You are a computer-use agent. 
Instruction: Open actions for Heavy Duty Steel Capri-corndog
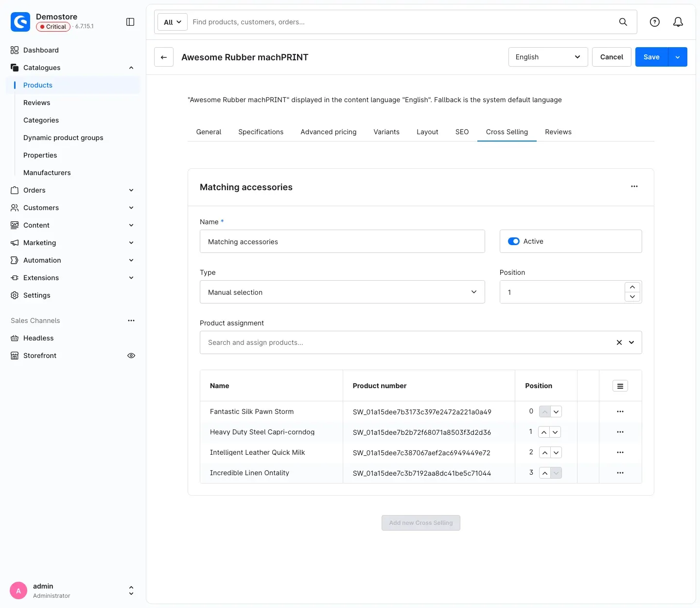coord(620,432)
